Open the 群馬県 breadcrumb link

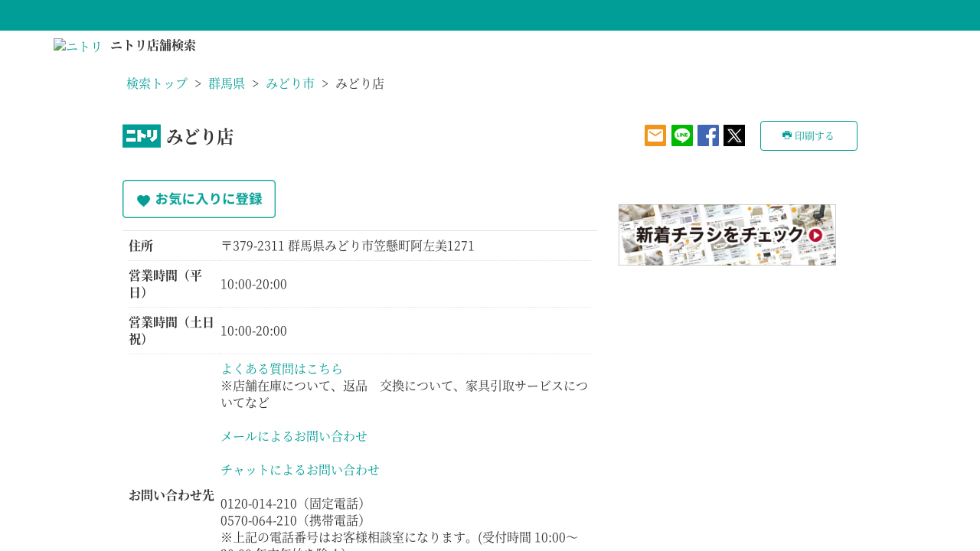click(x=227, y=83)
